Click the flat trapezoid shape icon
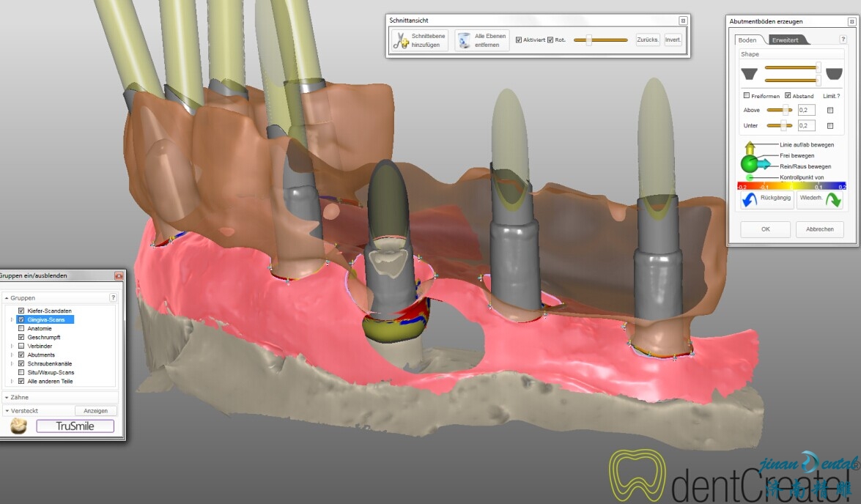 pos(749,73)
